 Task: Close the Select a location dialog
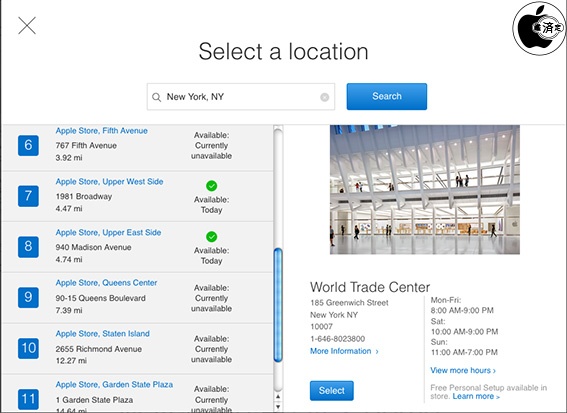[27, 25]
